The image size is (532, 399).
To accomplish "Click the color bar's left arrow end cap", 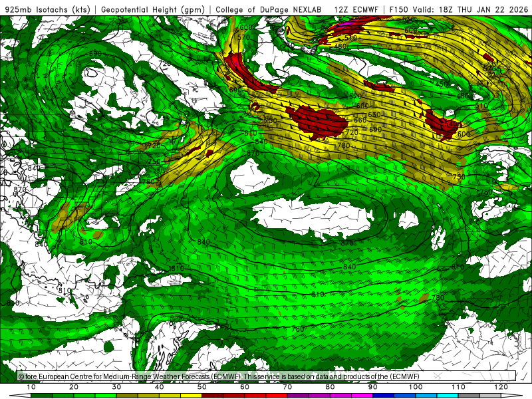I will (x=20, y=396).
